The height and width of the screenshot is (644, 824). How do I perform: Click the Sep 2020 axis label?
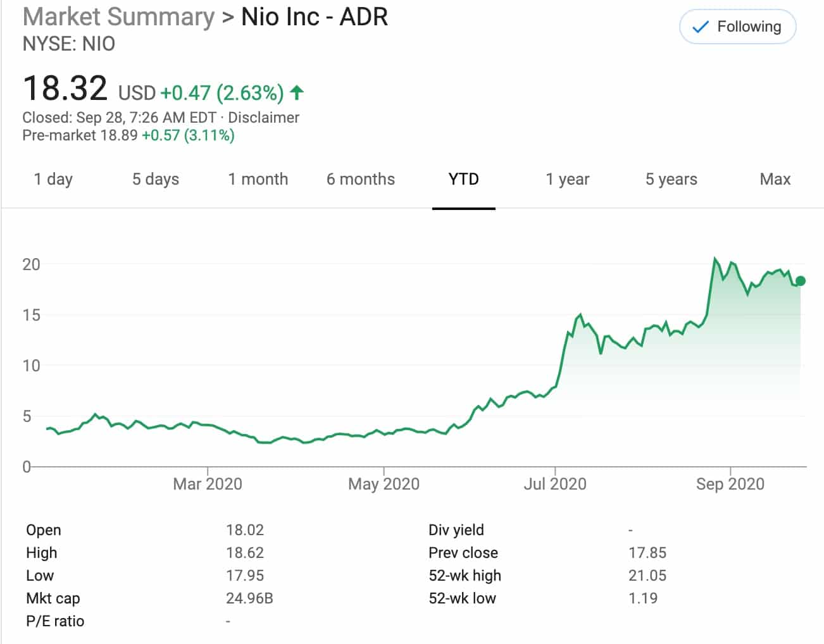(x=730, y=484)
